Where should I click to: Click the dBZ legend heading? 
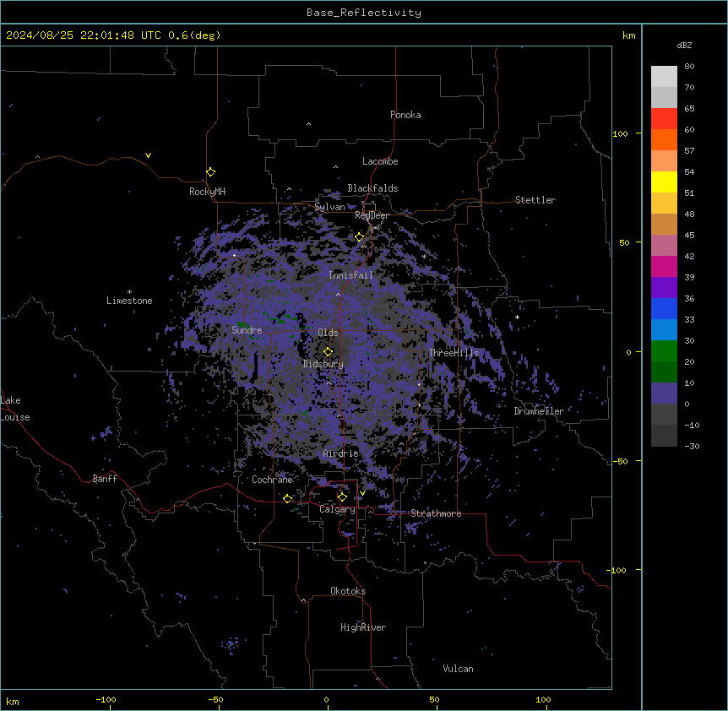[684, 45]
